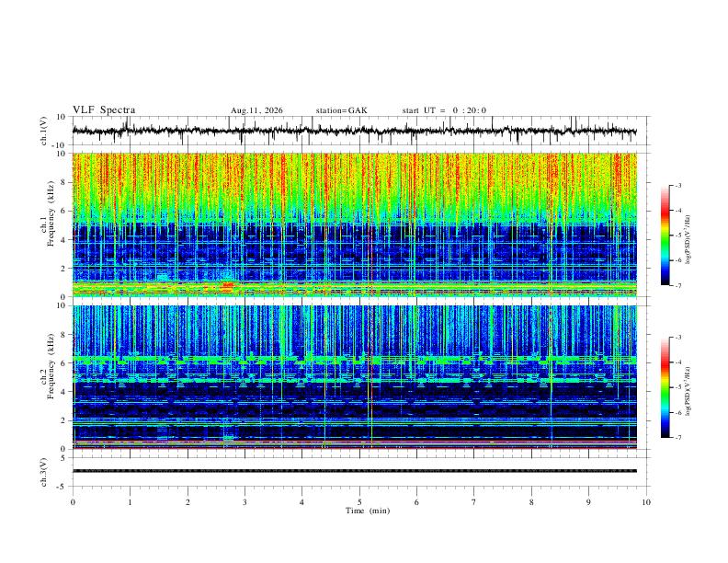Click the ch.2 lower color scale bar

[x=665, y=387]
